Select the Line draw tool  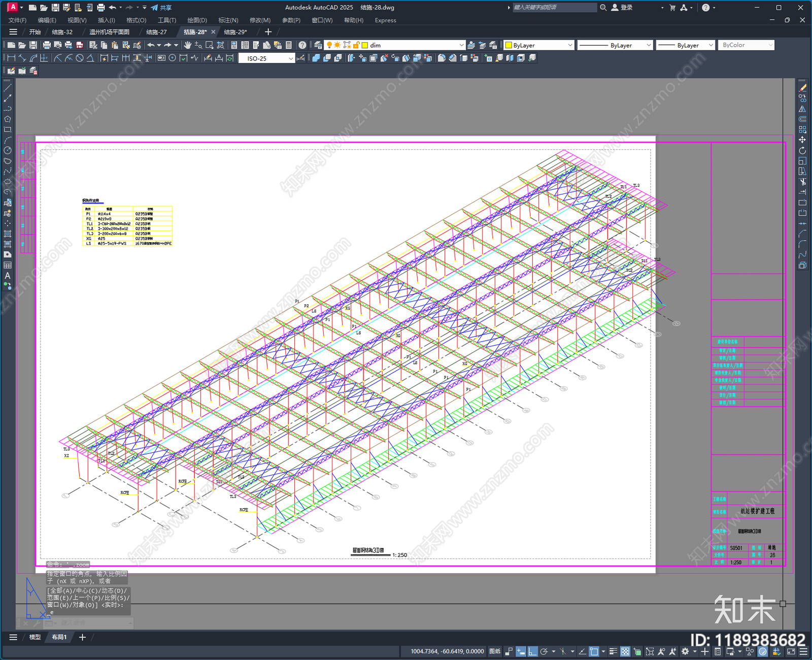tap(8, 88)
